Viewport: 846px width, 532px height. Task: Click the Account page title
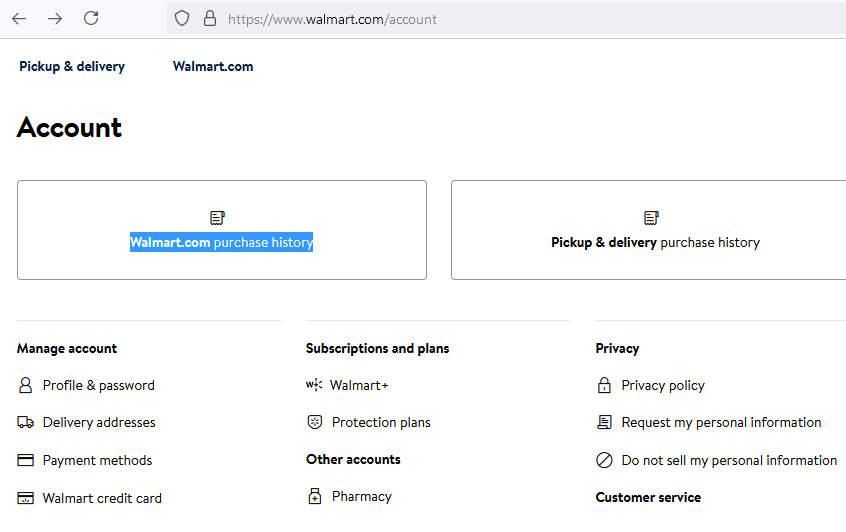coord(70,128)
